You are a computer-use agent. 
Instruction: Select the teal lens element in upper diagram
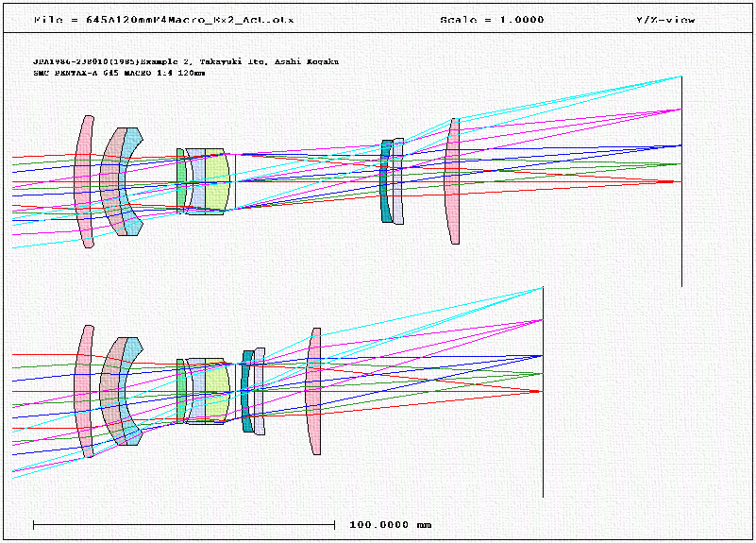coord(386,181)
